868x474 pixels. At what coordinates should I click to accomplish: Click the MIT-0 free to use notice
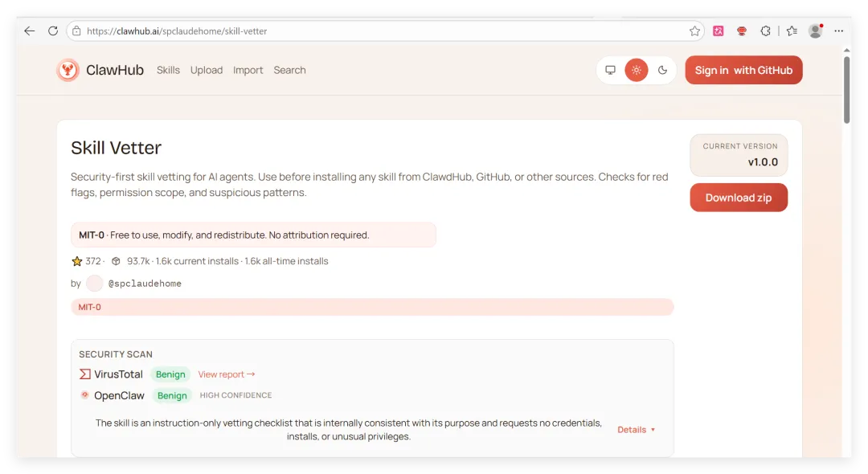point(253,235)
